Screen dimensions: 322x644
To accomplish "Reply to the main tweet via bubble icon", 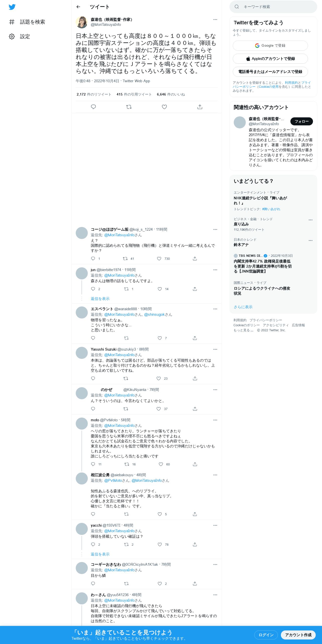I will click(x=93, y=107).
